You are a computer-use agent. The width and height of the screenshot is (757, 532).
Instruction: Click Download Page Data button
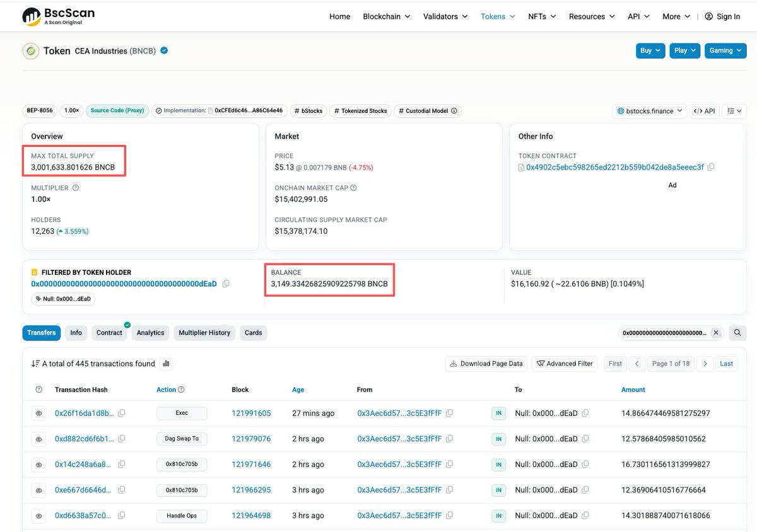[486, 364]
